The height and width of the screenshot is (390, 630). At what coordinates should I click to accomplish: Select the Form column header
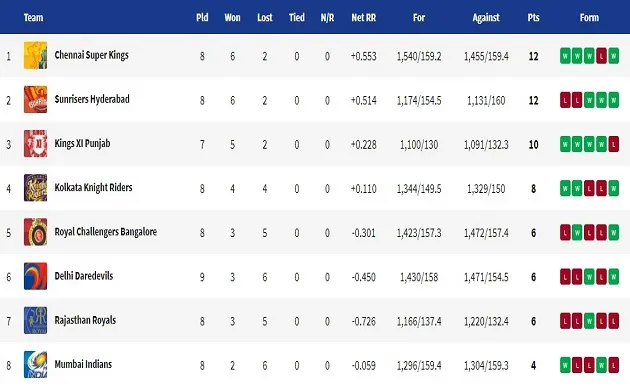[x=589, y=18]
